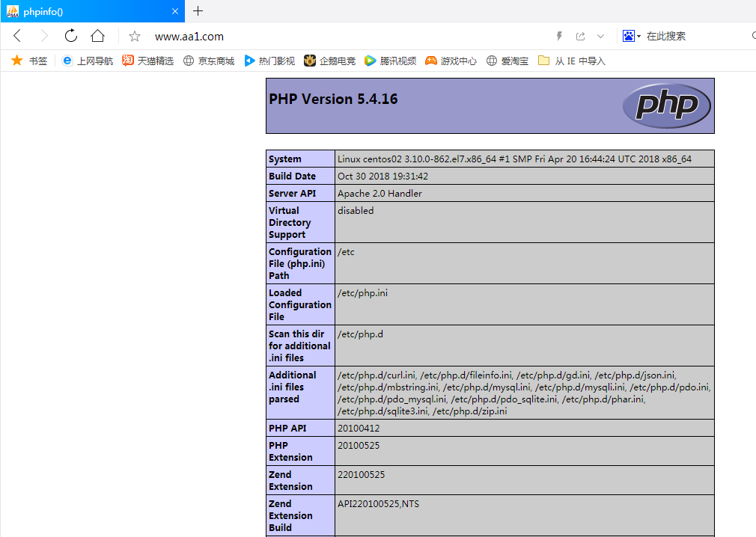Click the disabled value cell
Viewport: 756px width, 537px height.
tap(356, 210)
